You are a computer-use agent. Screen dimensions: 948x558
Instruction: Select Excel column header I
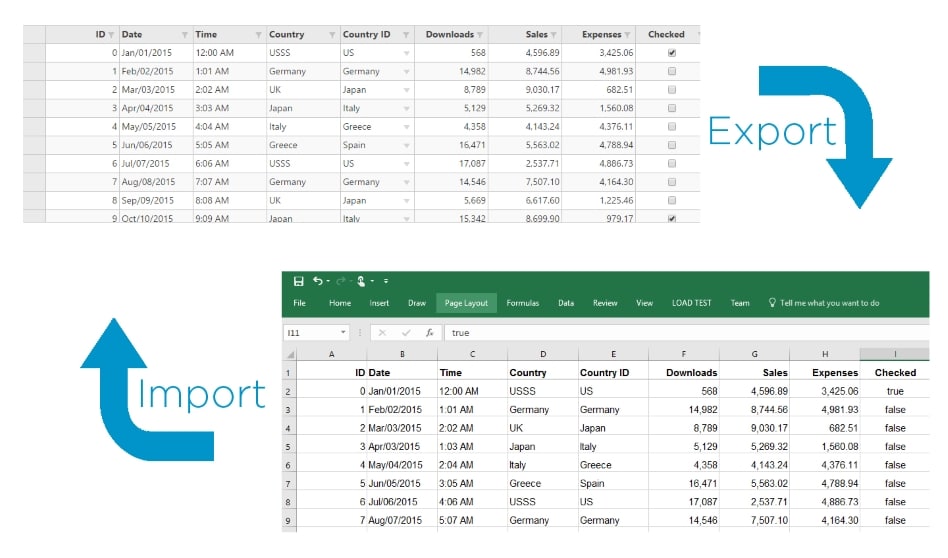[895, 354]
